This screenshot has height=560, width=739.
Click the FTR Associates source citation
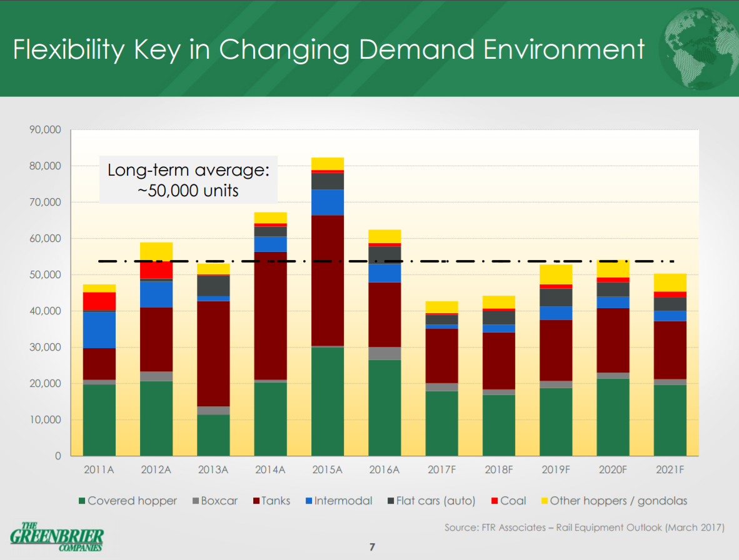pos(584,527)
